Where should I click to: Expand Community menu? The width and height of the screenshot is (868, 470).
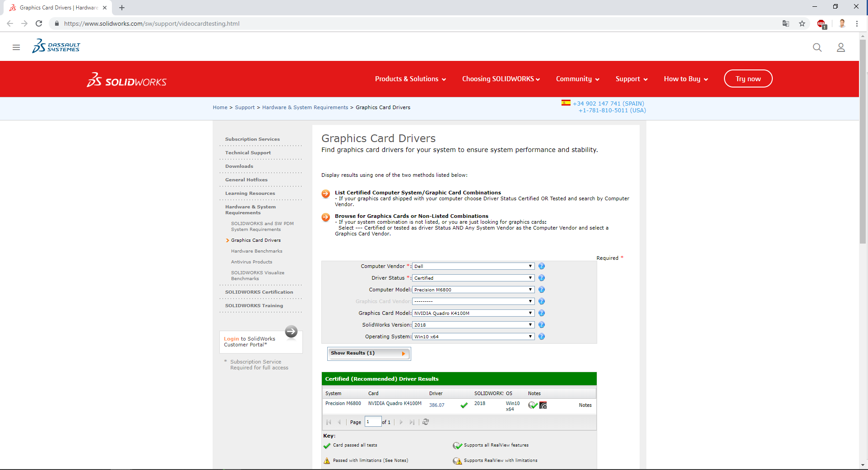(578, 79)
